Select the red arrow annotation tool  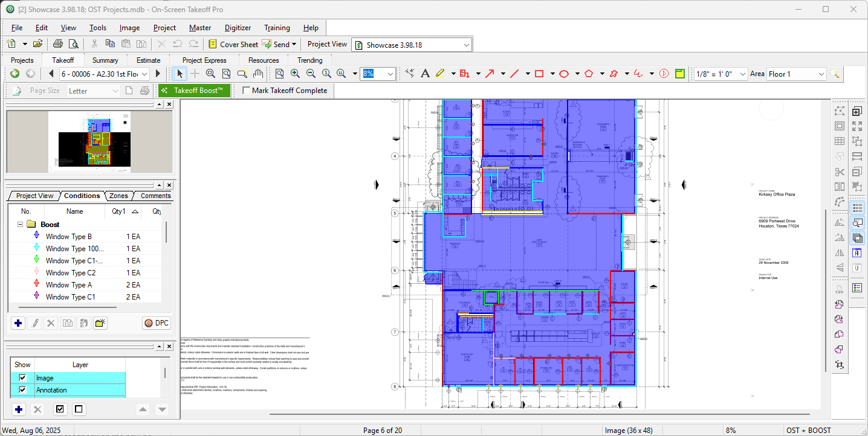(489, 74)
